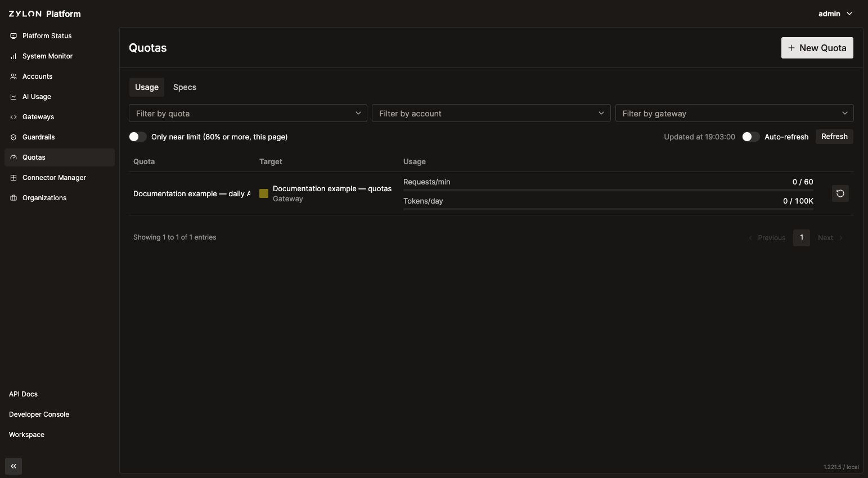The height and width of the screenshot is (478, 868).
Task: Navigate to Organizations section
Action: [60, 198]
